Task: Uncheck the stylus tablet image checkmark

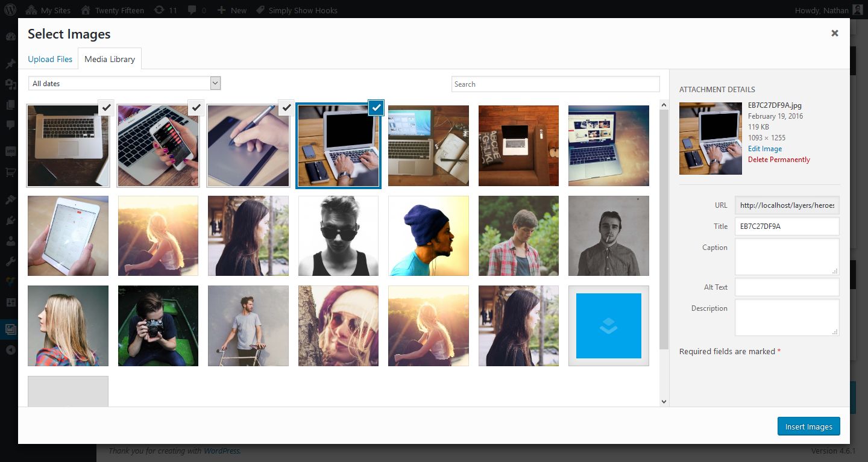Action: (x=286, y=107)
